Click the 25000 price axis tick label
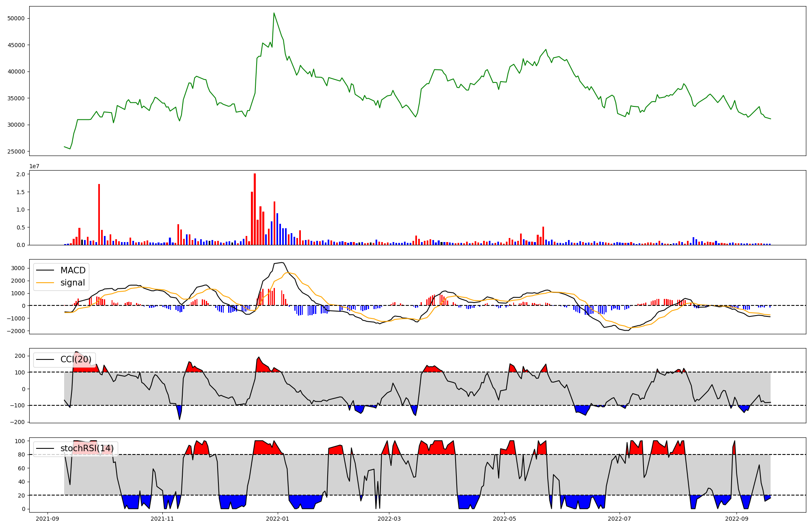 (16, 151)
